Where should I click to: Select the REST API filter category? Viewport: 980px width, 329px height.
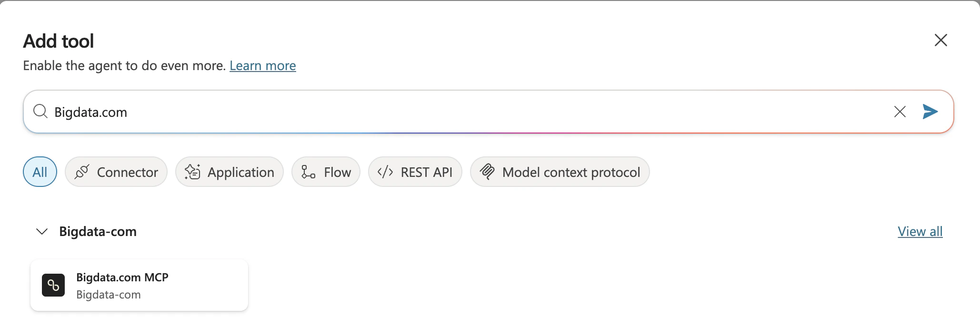click(x=415, y=172)
